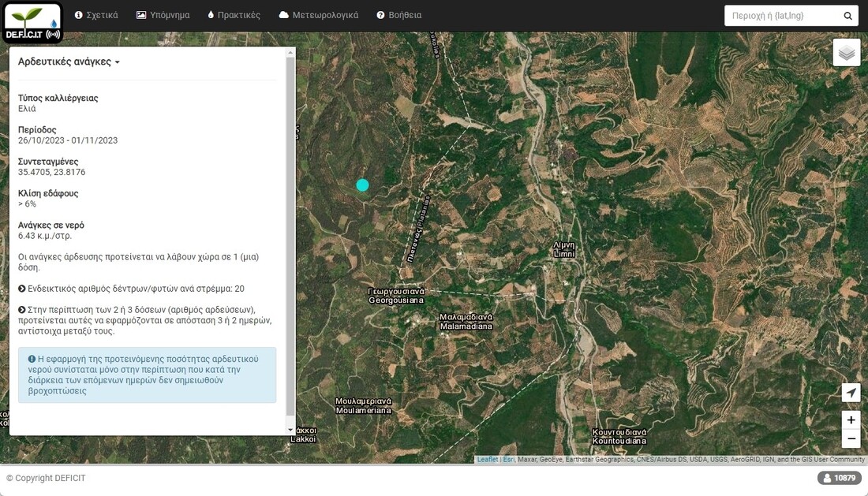Click the Esri attribution link
Viewport: 868px width, 496px height.
click(508, 460)
